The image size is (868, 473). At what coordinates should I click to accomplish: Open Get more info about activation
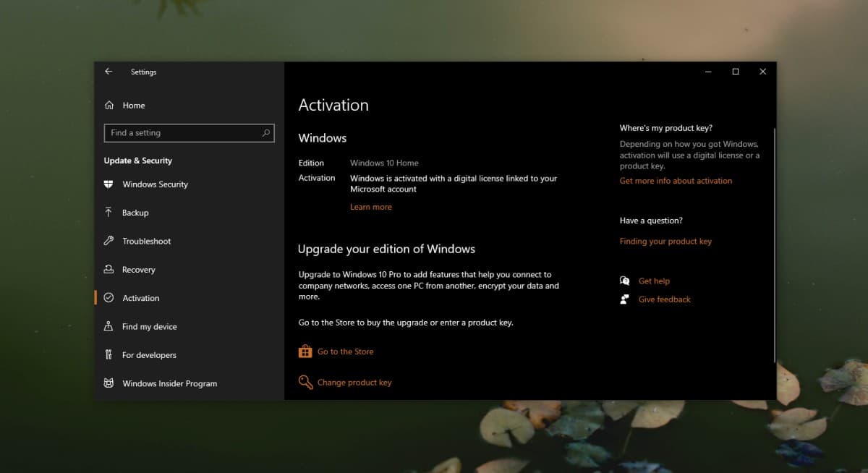coord(676,181)
